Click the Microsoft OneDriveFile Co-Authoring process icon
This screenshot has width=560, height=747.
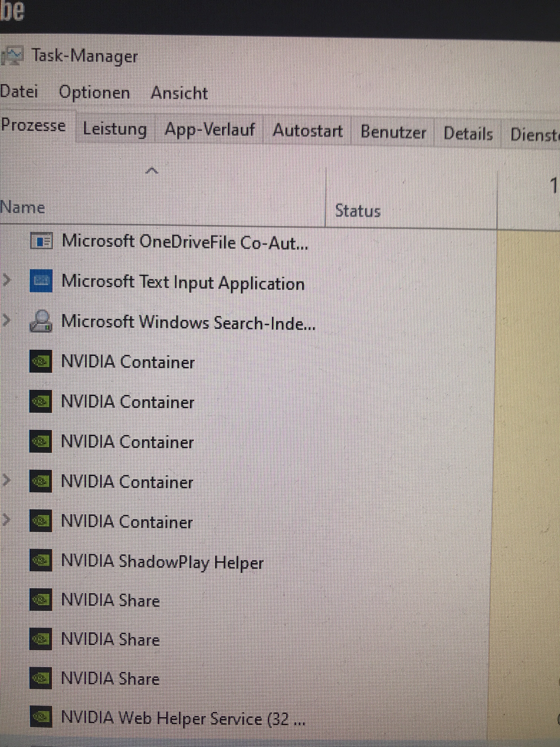pyautogui.click(x=41, y=241)
